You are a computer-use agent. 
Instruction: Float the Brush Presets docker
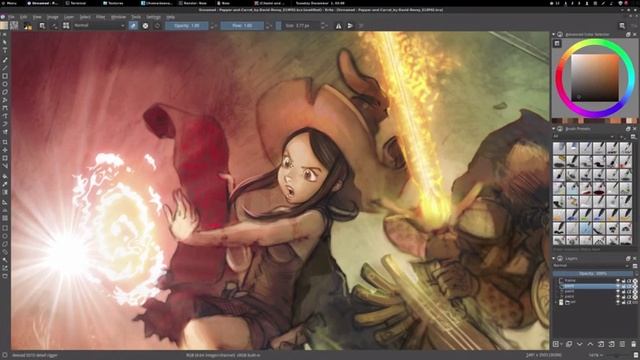(x=628, y=129)
